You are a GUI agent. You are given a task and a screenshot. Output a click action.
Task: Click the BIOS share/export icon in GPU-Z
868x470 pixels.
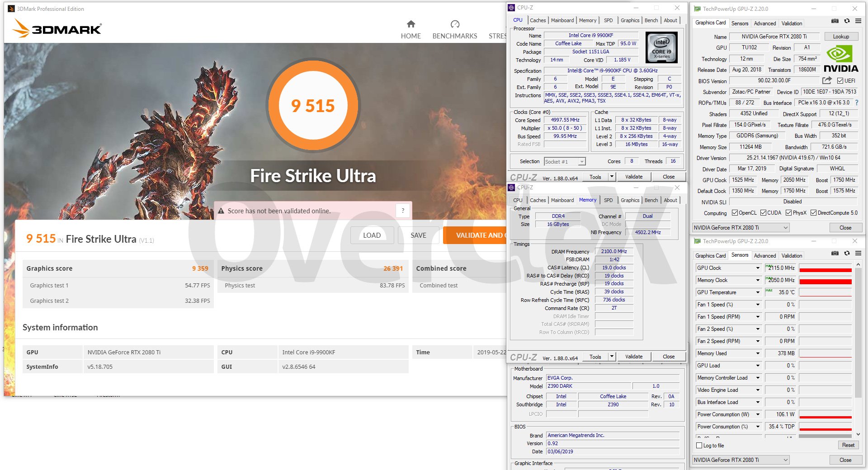(827, 80)
